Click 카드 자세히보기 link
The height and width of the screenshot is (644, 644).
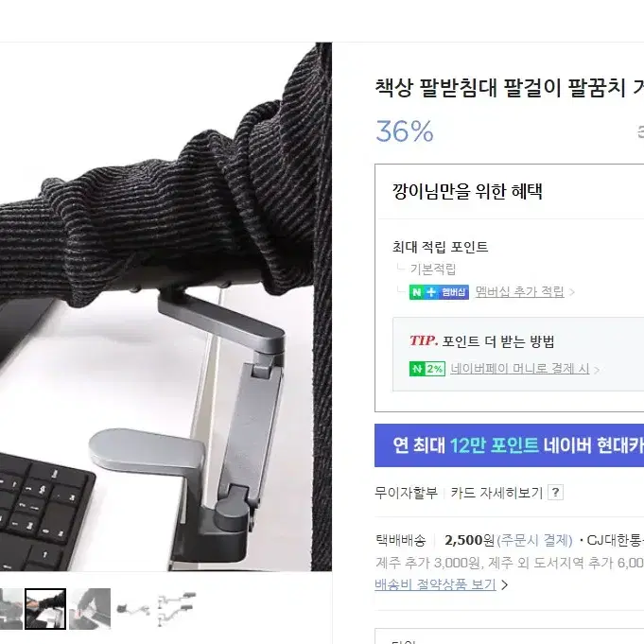[x=496, y=493]
